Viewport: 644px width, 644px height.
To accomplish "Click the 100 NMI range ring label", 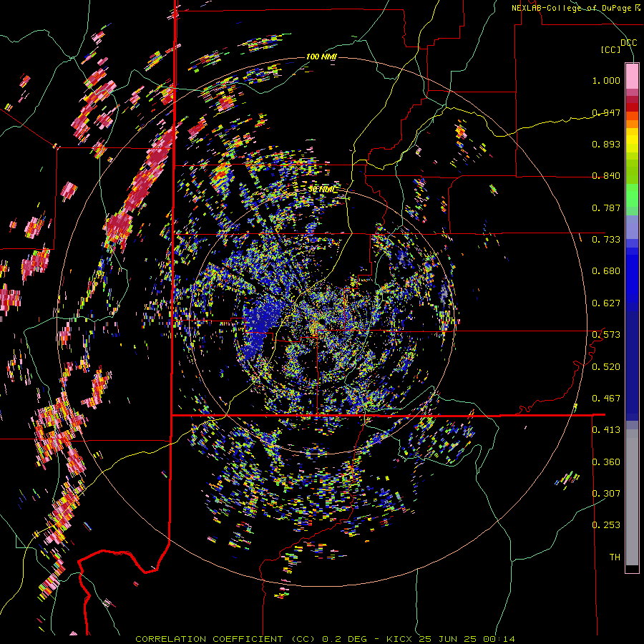I will (321, 57).
